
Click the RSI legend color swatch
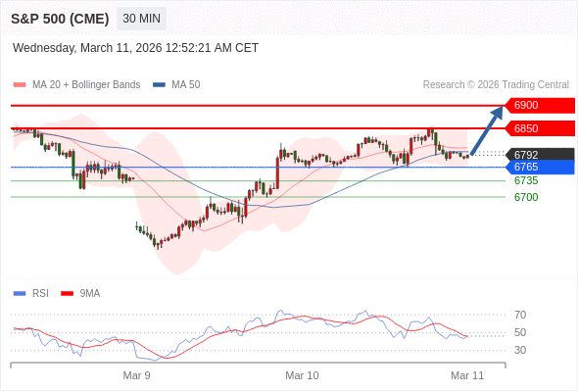click(20, 294)
